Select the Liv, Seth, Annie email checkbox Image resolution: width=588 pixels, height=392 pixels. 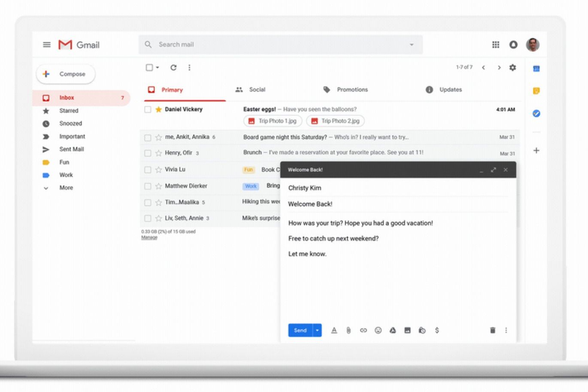click(x=148, y=218)
